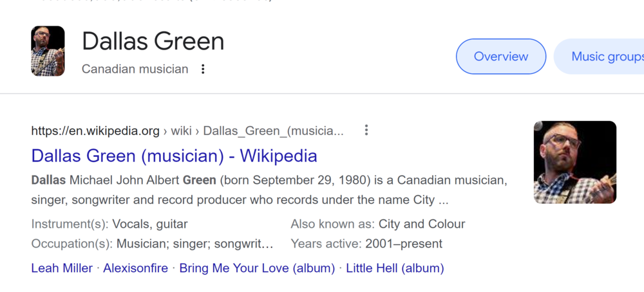Click the large "Dallas Green" heading

click(153, 42)
